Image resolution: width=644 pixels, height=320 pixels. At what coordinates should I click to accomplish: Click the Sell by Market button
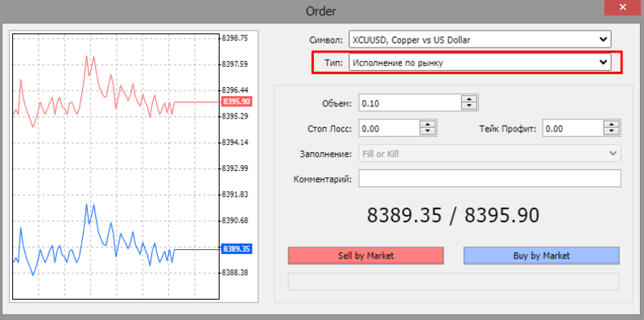coord(365,256)
